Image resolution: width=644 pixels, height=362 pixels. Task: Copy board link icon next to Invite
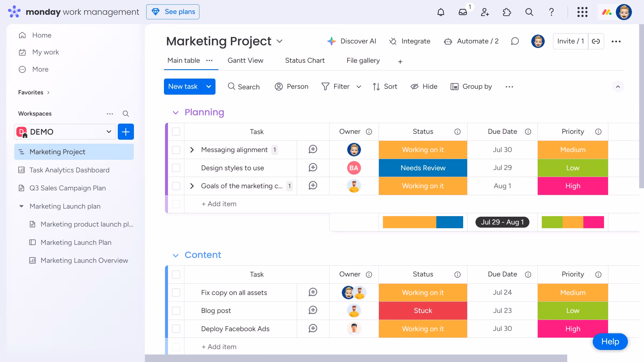(x=596, y=41)
